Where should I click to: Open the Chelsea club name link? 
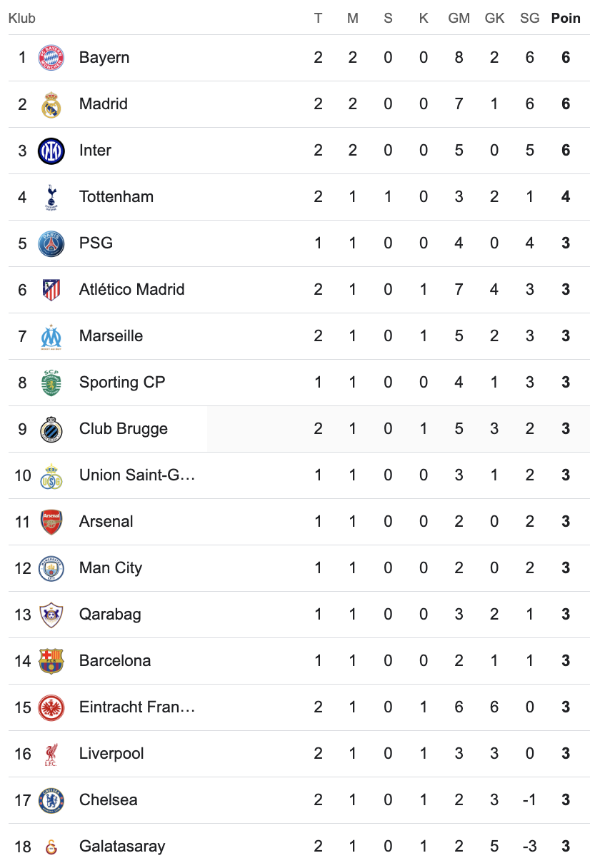click(x=109, y=800)
